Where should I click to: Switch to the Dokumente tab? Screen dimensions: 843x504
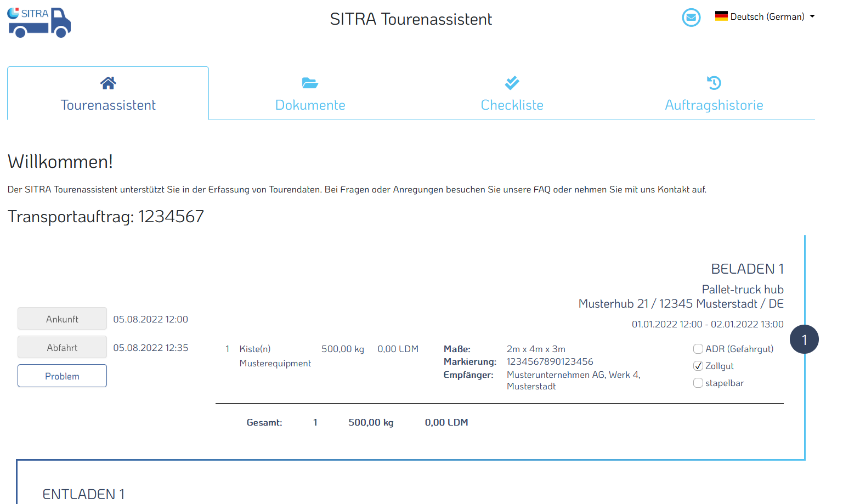coord(310,105)
